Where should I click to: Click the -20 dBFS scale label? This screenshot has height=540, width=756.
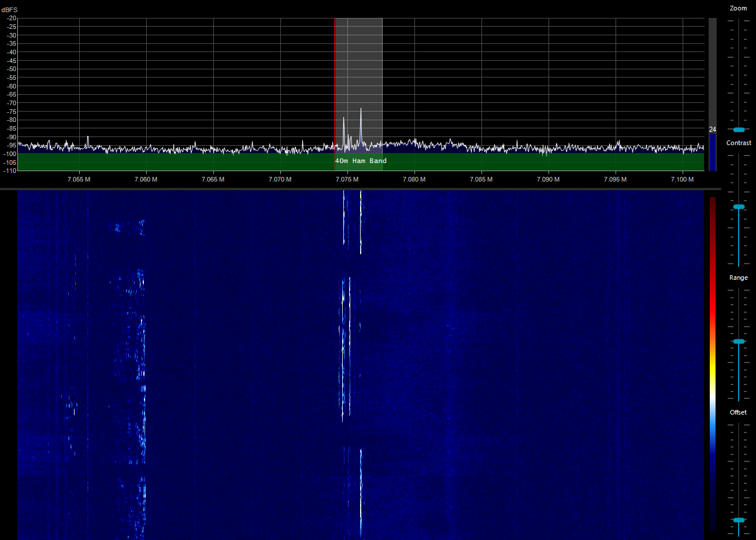pos(12,18)
